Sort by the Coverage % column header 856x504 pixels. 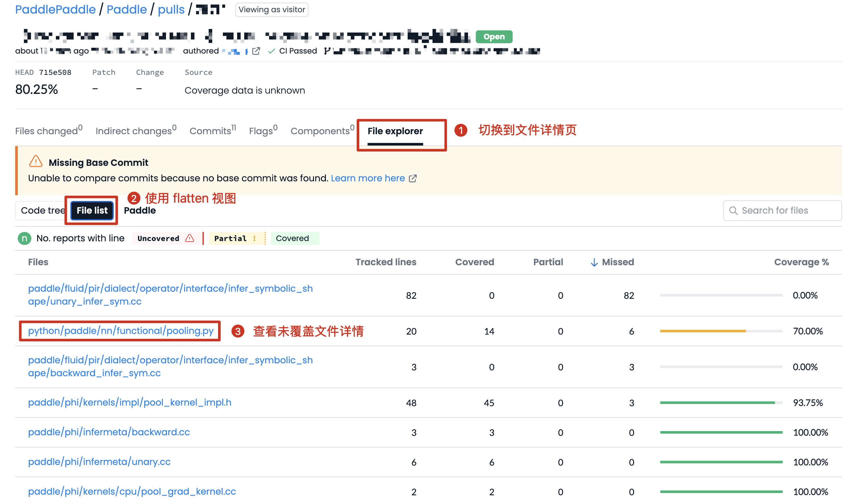(801, 262)
